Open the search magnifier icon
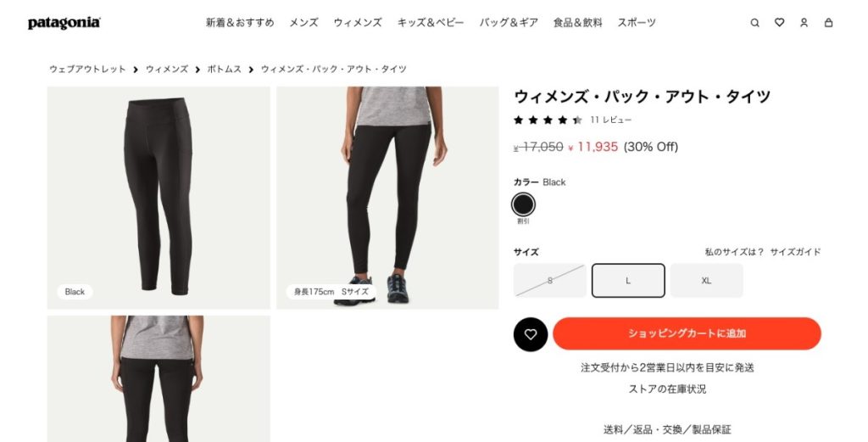Viewport: 868px width, 442px height. [x=754, y=23]
